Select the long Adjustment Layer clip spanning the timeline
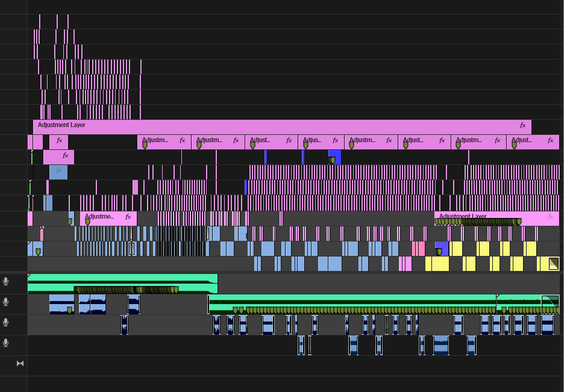 point(282,127)
